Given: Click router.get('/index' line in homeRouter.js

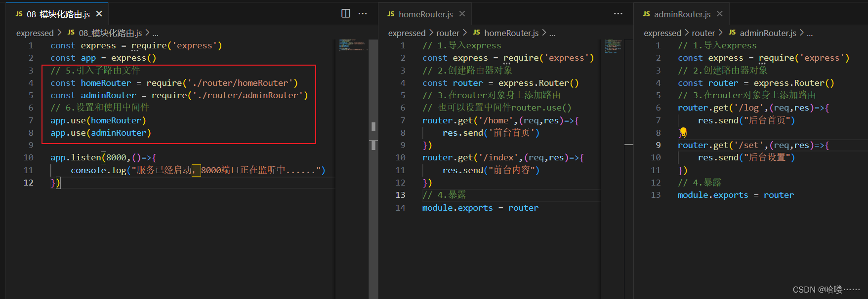Looking at the screenshot, I should pos(503,157).
